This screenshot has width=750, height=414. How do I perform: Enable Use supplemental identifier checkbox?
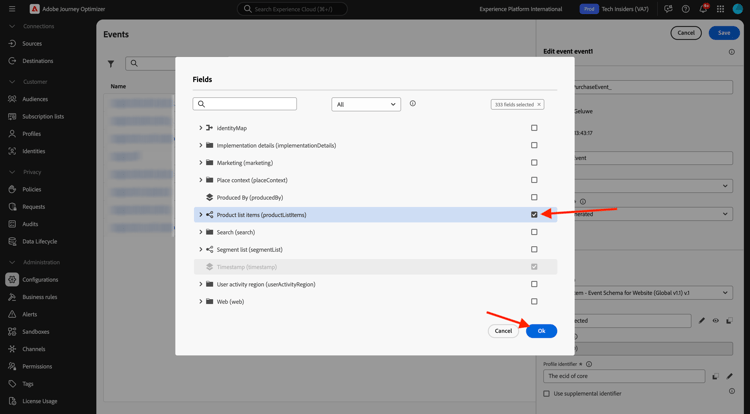pos(547,394)
